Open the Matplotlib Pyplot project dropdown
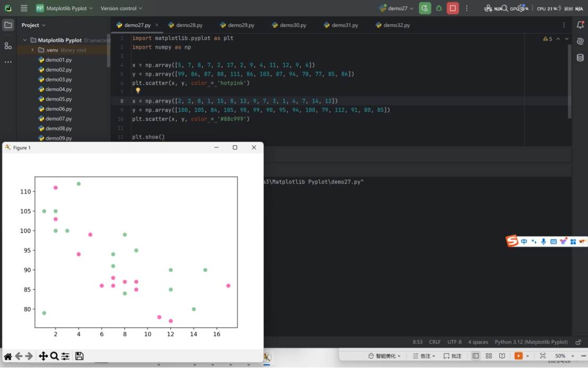 point(64,9)
